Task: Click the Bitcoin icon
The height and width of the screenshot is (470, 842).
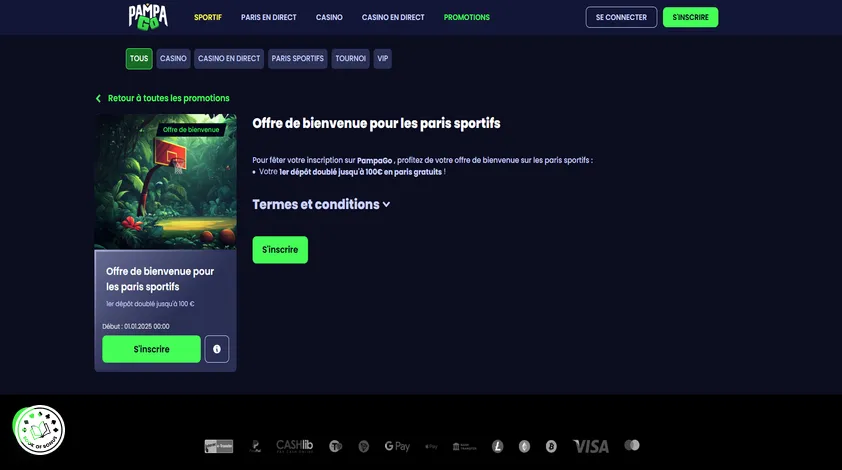Action: [x=551, y=446]
